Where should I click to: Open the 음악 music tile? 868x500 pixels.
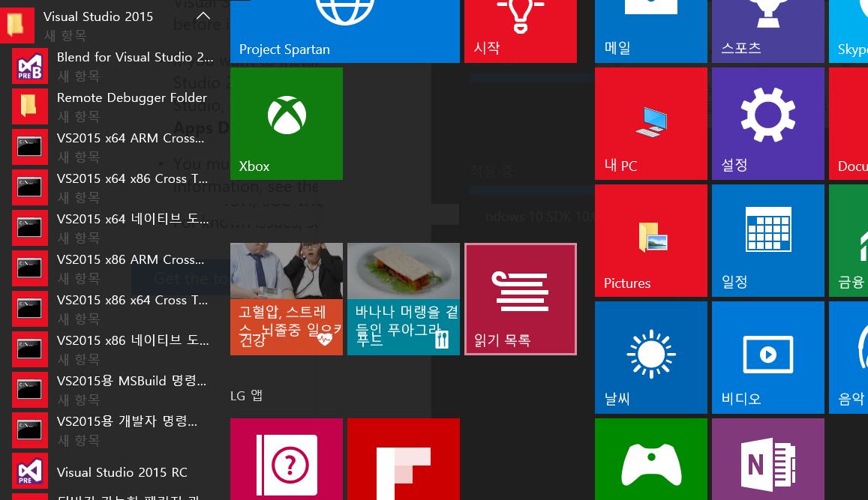tap(848, 358)
